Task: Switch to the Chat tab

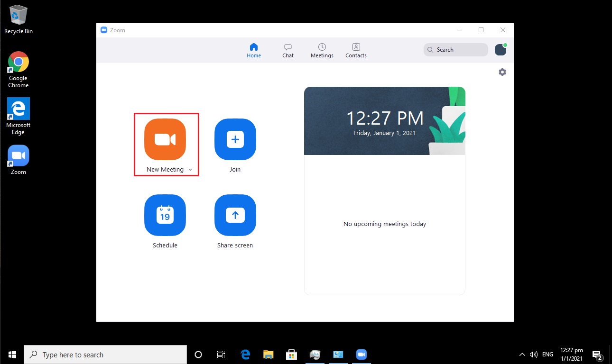Action: 288,51
